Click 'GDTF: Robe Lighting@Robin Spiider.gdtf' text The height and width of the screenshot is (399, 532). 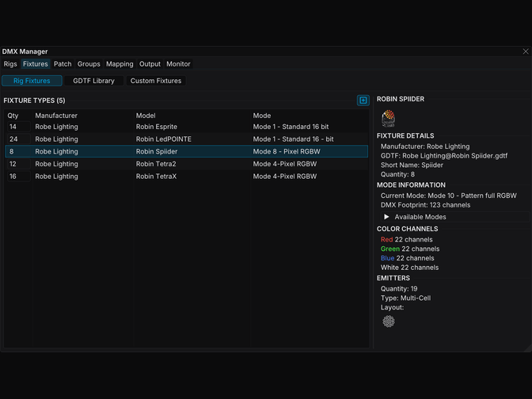click(x=444, y=156)
